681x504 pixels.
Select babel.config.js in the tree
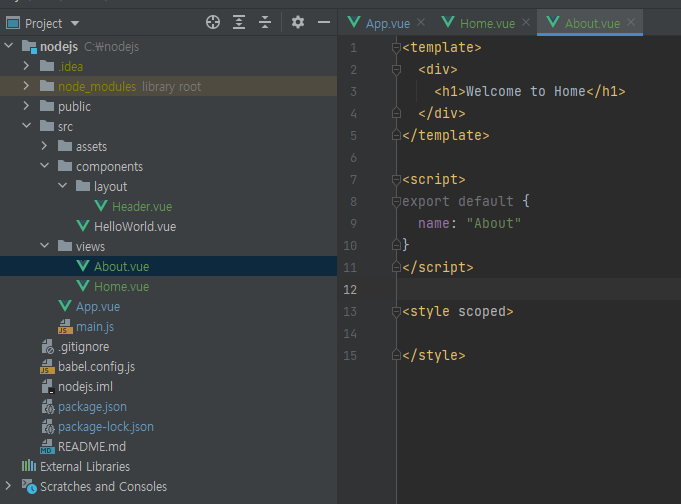[x=96, y=366]
